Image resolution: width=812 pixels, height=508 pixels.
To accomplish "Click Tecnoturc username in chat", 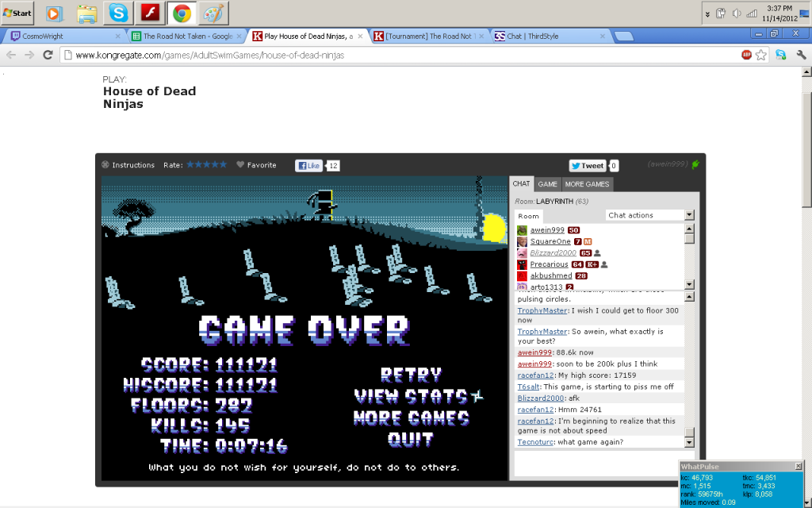I will pos(535,442).
